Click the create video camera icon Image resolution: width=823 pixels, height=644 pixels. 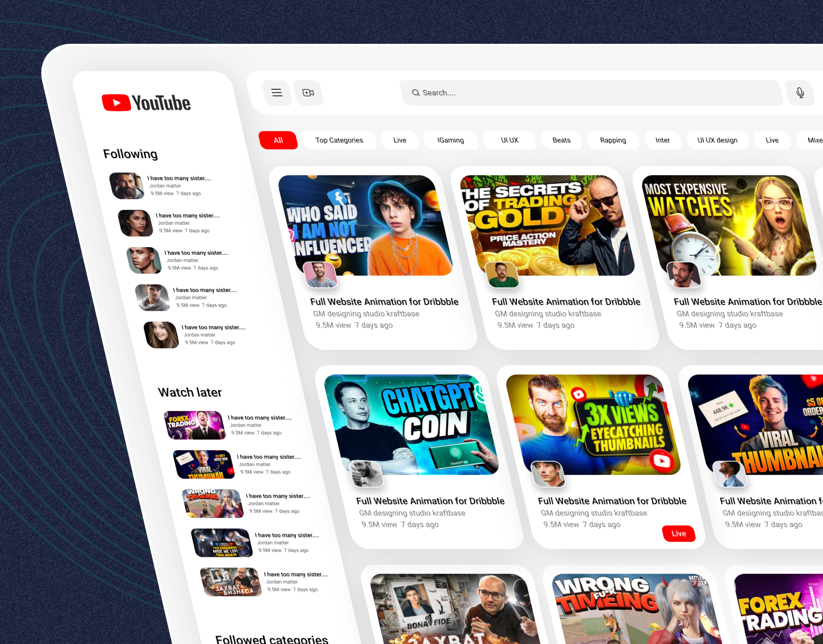tap(308, 93)
